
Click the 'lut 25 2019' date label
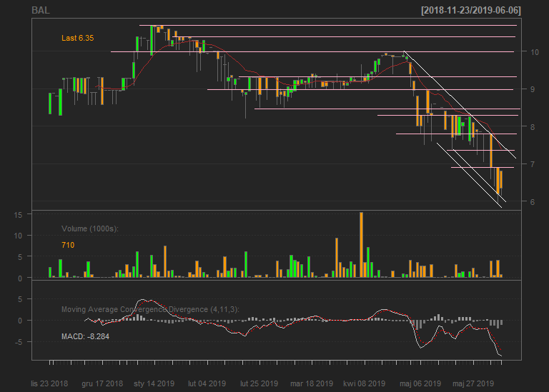point(259,383)
